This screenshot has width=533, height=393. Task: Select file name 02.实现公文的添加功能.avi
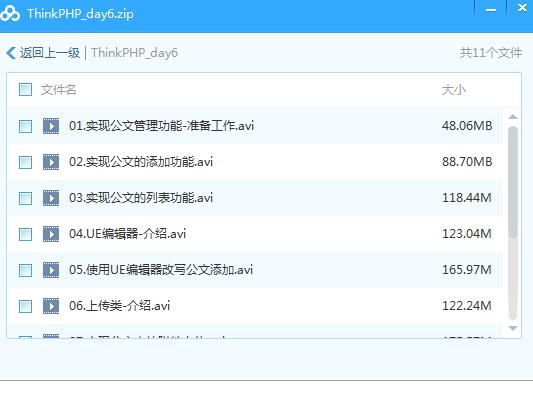point(141,162)
